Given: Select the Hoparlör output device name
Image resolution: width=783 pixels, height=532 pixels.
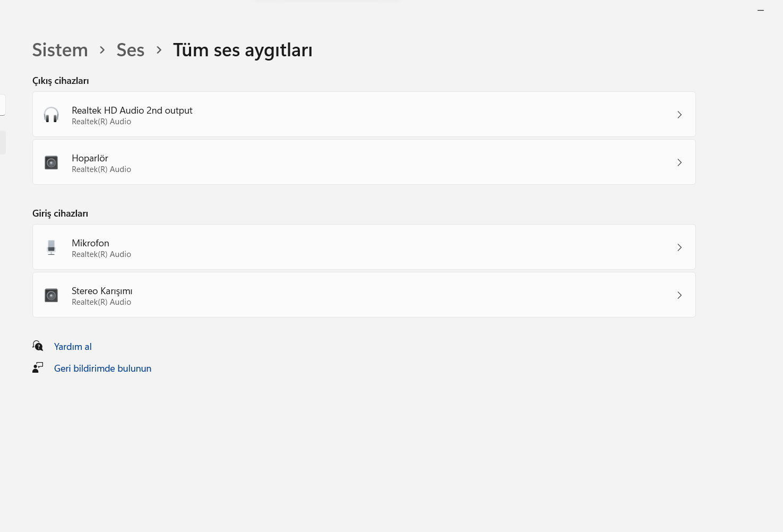Looking at the screenshot, I should tap(90, 158).
